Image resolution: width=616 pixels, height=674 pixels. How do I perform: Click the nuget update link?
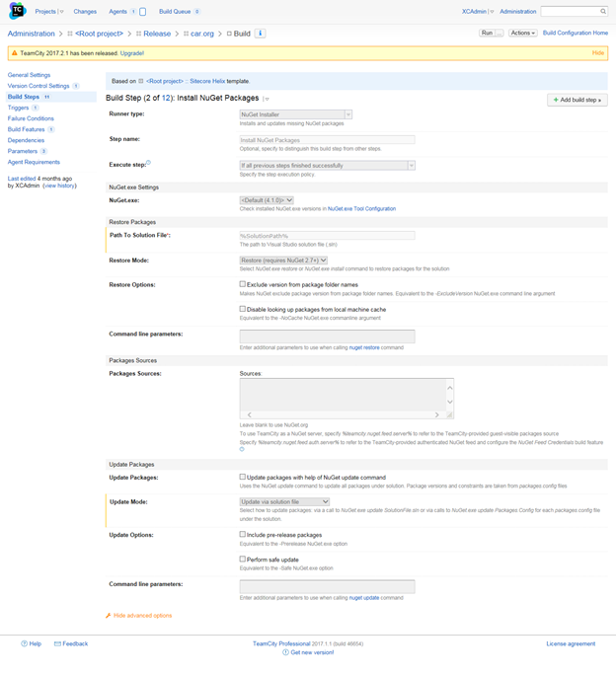point(364,598)
